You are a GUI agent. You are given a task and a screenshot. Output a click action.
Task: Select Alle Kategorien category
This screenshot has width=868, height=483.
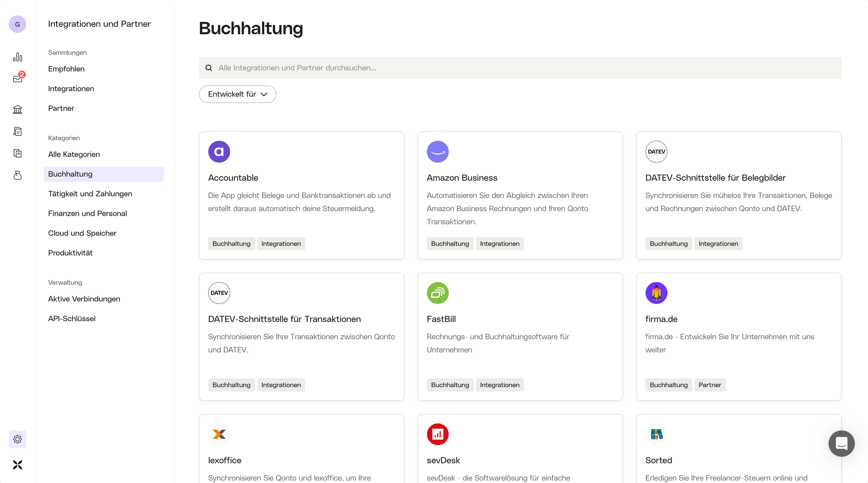[74, 154]
